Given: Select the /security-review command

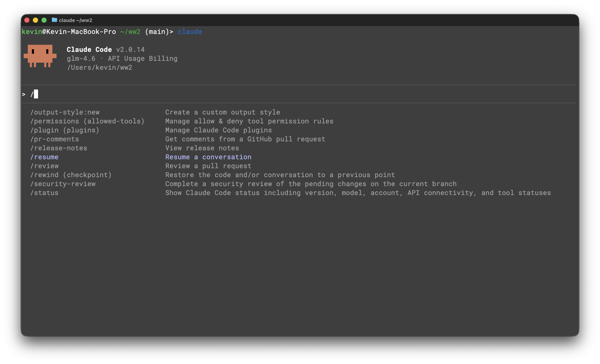Looking at the screenshot, I should click(63, 184).
